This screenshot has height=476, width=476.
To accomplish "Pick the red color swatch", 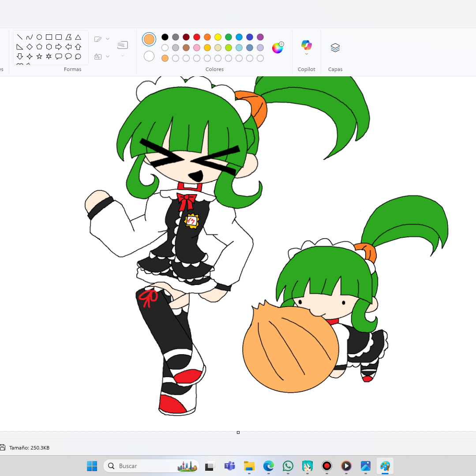I will click(197, 37).
